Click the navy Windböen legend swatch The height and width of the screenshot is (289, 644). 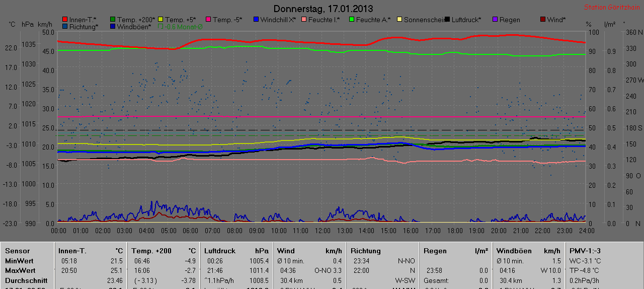point(112,27)
